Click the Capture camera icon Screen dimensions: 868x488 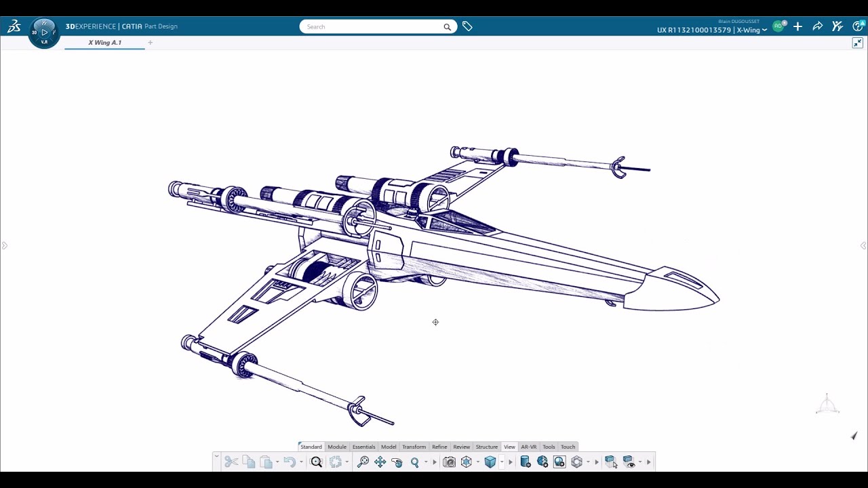(x=449, y=462)
